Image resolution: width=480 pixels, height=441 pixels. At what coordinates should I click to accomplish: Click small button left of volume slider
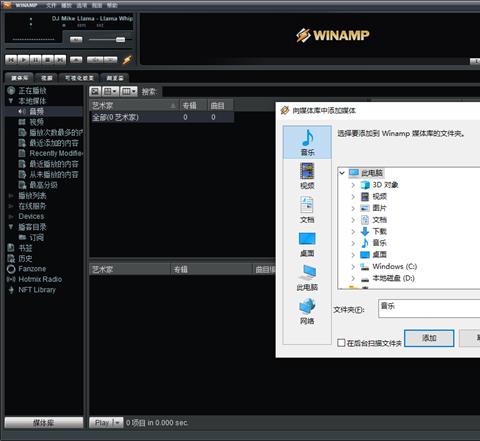[x=76, y=40]
